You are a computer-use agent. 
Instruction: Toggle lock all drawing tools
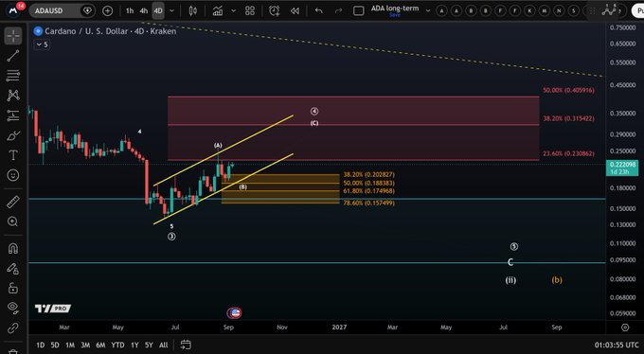coord(13,289)
